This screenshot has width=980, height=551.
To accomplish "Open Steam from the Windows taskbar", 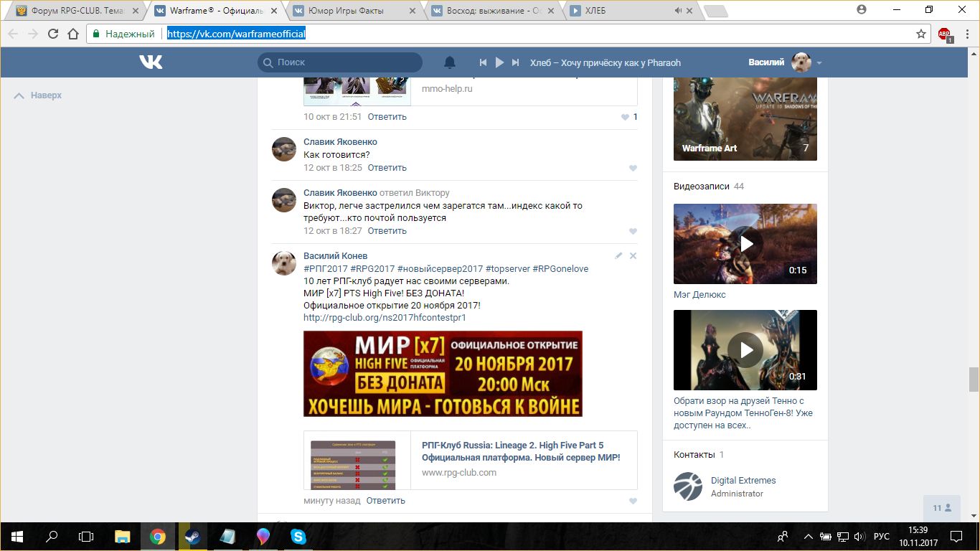I will [193, 536].
